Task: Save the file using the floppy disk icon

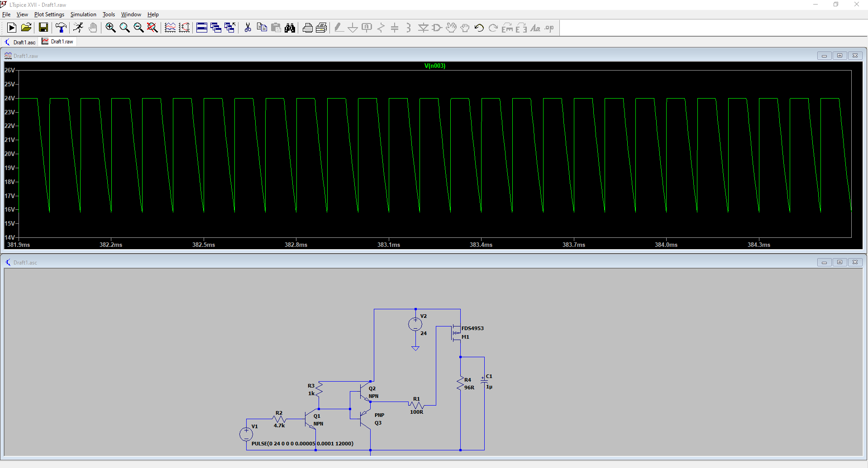Action: [43, 28]
